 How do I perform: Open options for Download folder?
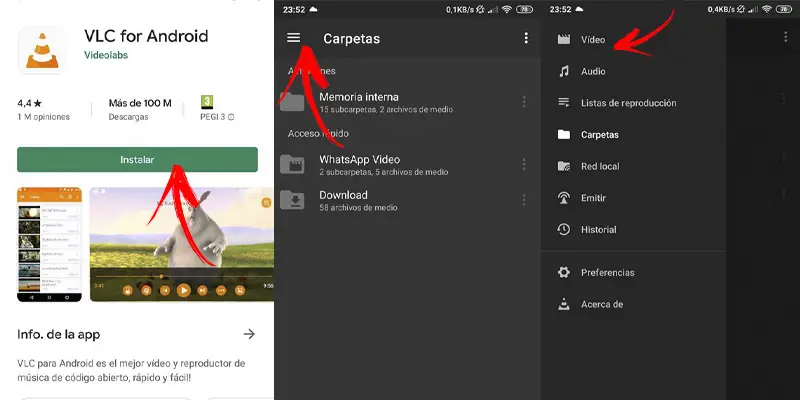click(x=523, y=200)
